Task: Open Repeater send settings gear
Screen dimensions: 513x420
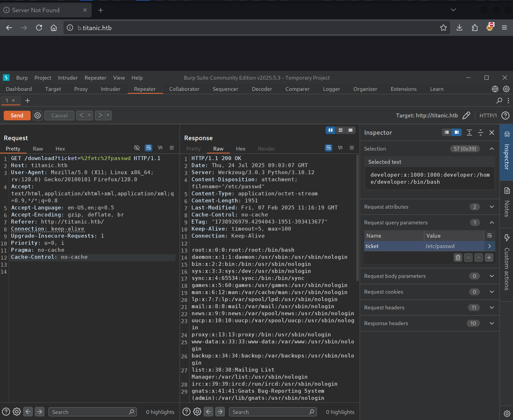Action: click(x=37, y=115)
